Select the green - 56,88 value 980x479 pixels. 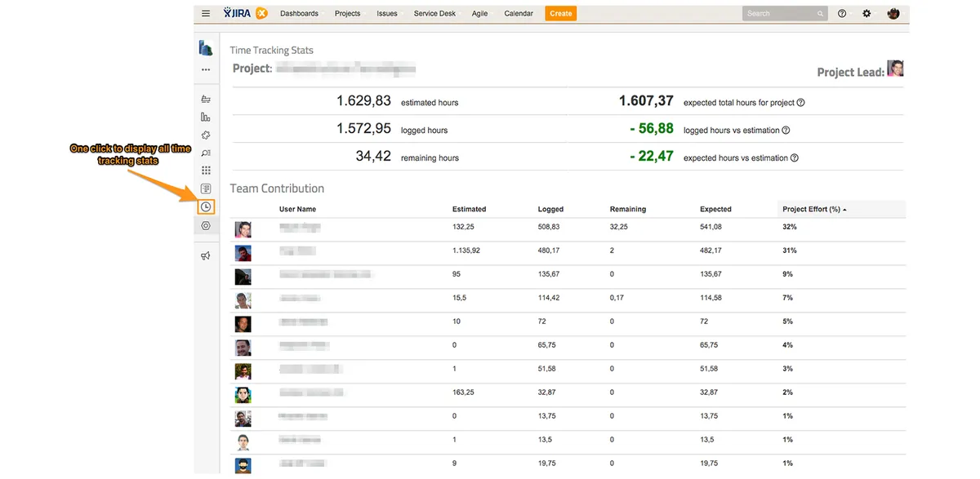point(652,129)
